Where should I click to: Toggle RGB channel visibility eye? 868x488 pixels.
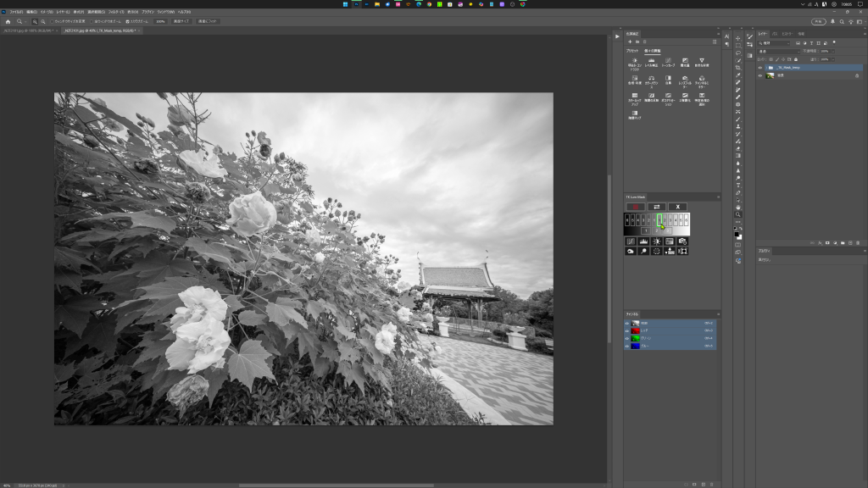(627, 324)
